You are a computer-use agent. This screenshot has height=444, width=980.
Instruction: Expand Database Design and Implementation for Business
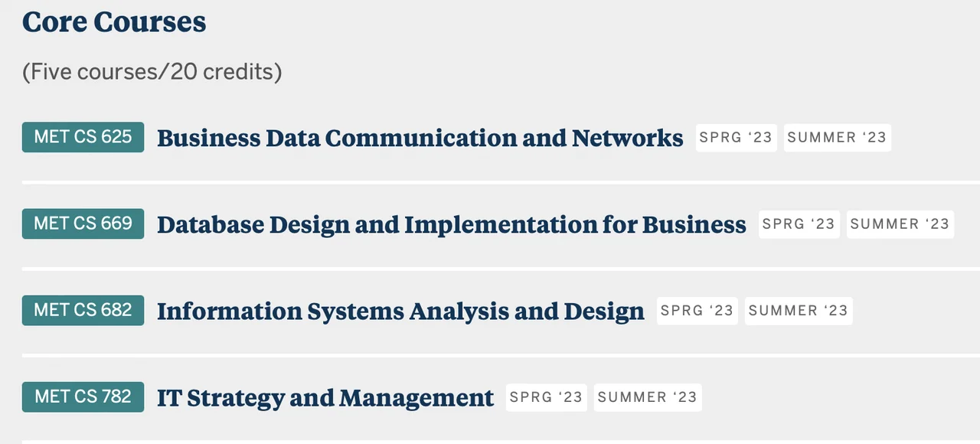click(451, 224)
